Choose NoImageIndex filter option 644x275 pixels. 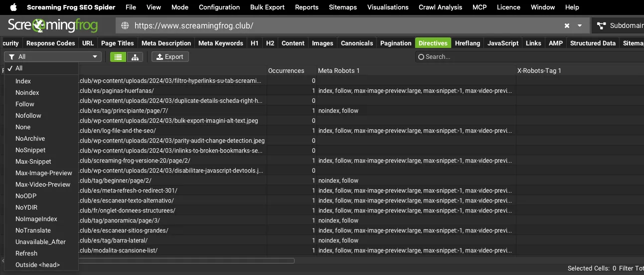[x=41, y=219]
